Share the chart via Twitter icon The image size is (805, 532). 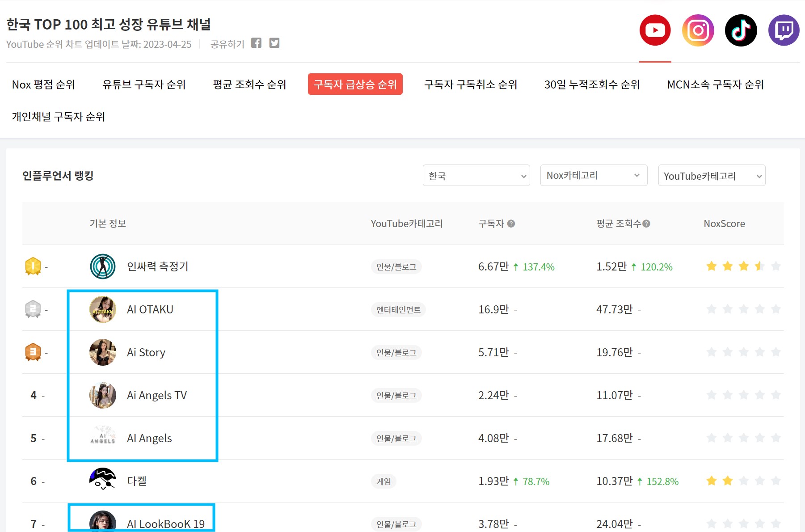click(x=274, y=43)
